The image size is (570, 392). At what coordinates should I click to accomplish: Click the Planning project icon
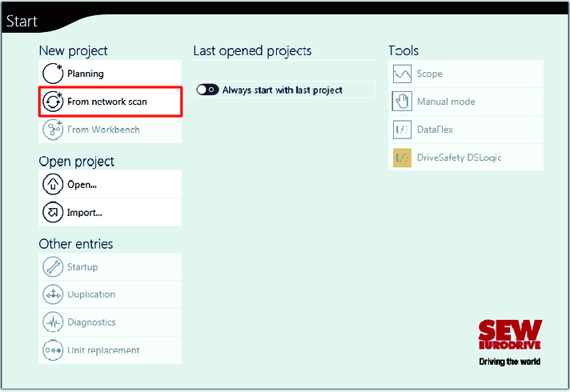pos(53,74)
